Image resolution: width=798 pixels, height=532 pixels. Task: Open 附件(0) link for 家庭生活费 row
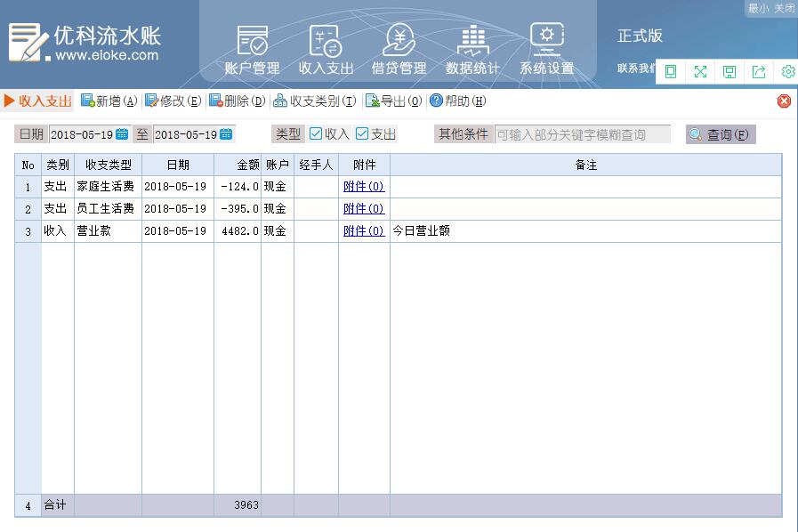(x=364, y=186)
